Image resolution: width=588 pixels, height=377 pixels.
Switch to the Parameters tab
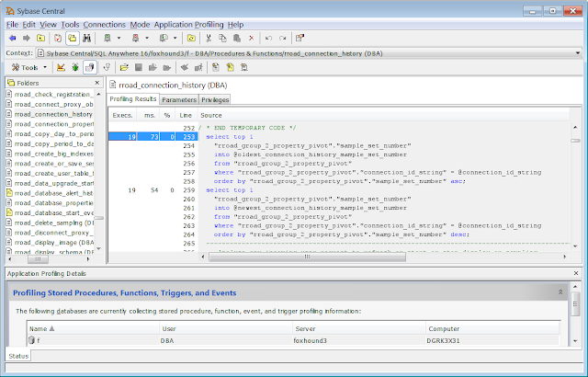[179, 100]
